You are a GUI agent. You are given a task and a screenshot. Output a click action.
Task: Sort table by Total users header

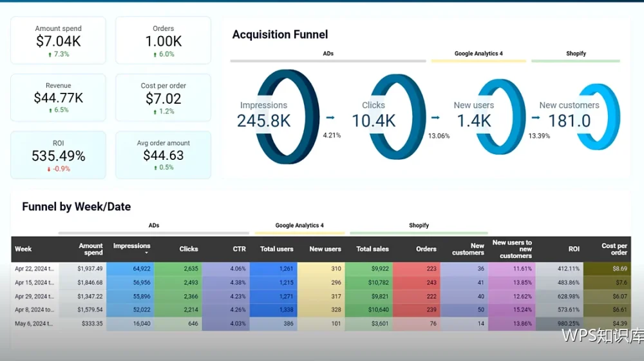[x=276, y=249]
